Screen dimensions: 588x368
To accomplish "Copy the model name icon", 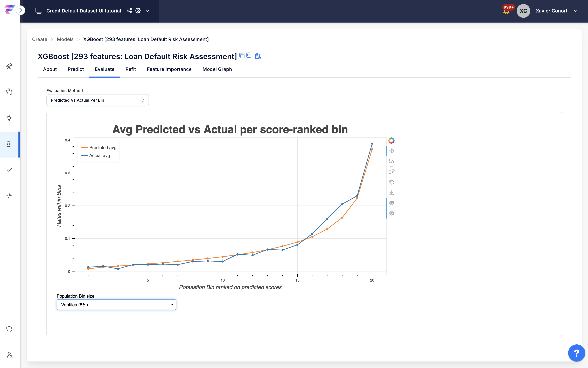I will pos(242,56).
